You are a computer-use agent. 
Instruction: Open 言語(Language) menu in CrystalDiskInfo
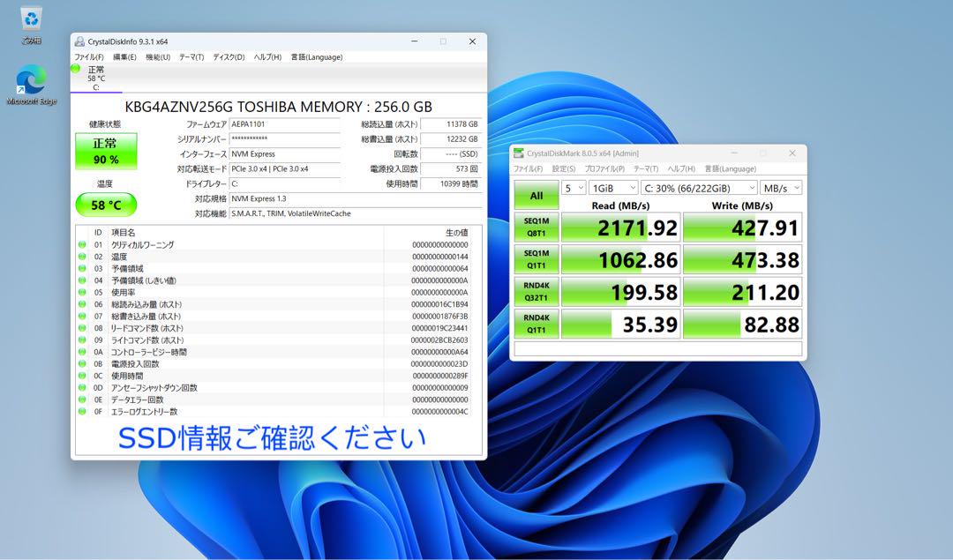317,57
